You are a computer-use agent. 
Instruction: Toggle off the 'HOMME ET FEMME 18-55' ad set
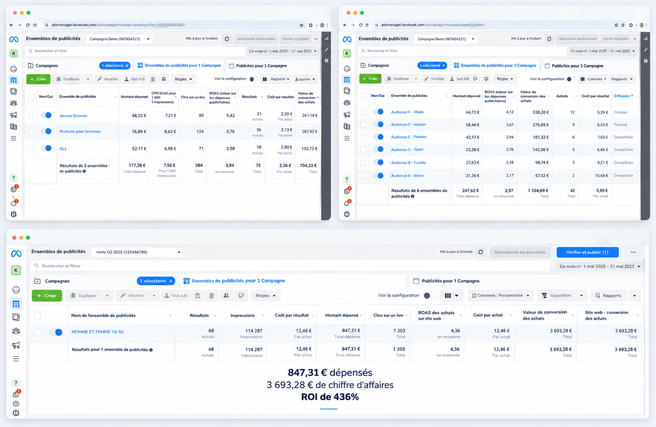pyautogui.click(x=56, y=332)
